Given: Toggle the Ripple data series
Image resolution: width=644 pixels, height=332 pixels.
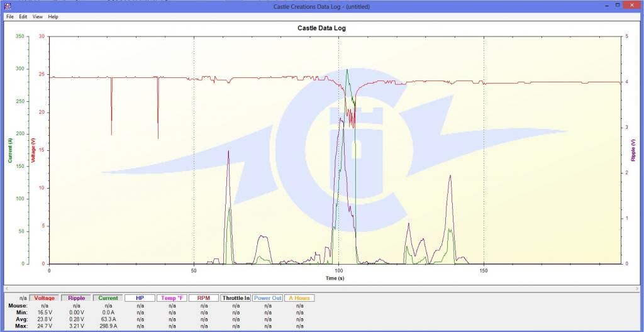Looking at the screenshot, I should pos(76,298).
